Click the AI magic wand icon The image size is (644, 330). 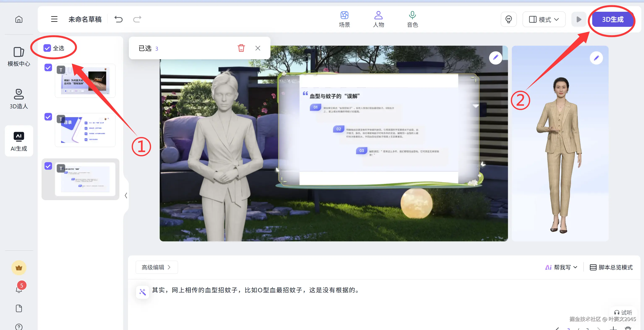pos(142,292)
